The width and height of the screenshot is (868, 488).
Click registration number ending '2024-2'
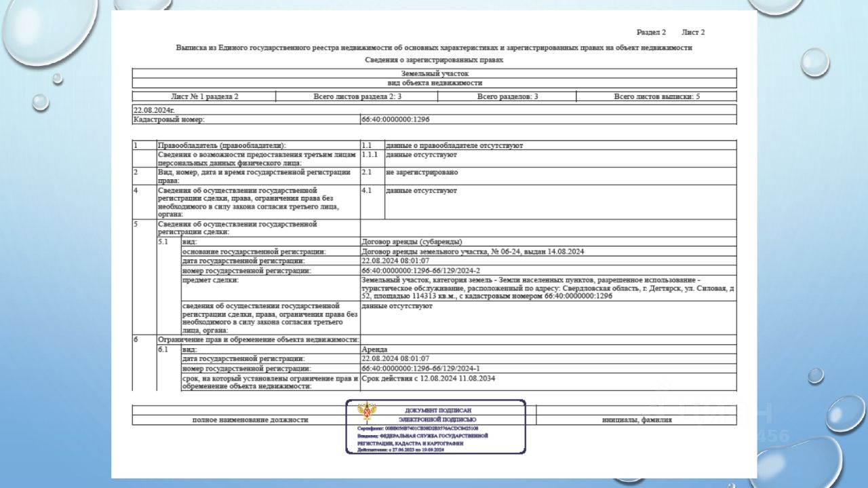[x=421, y=270]
